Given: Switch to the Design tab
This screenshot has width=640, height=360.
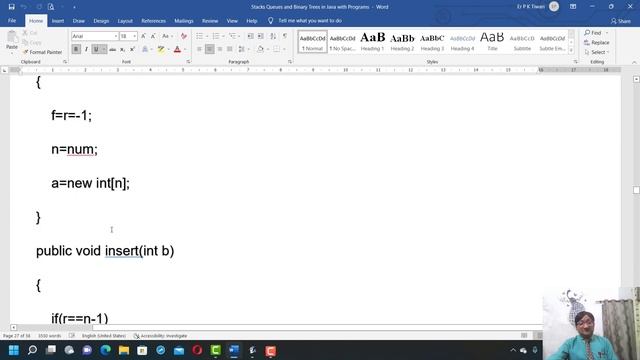Looking at the screenshot, I should (x=101, y=21).
